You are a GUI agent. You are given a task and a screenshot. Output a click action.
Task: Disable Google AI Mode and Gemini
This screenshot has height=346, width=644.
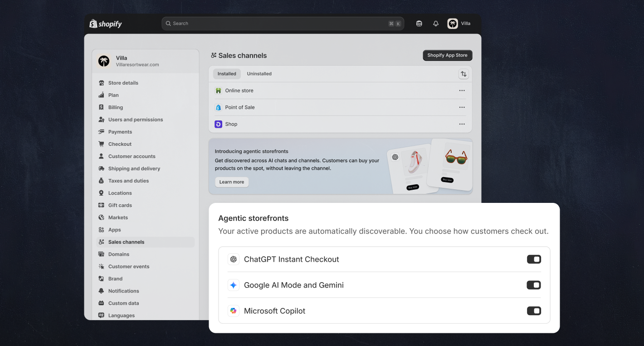pos(534,285)
